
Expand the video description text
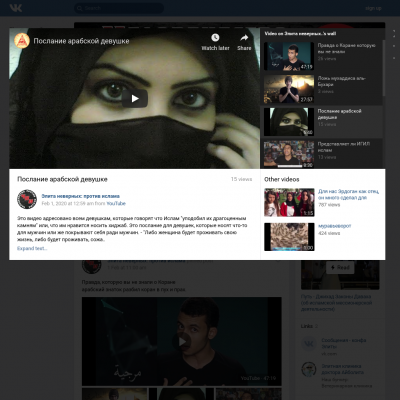[x=32, y=248]
